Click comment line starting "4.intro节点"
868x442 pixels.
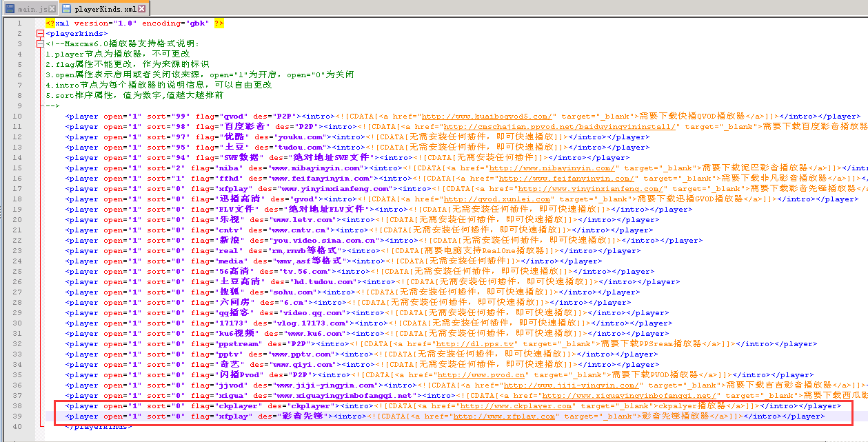point(159,86)
